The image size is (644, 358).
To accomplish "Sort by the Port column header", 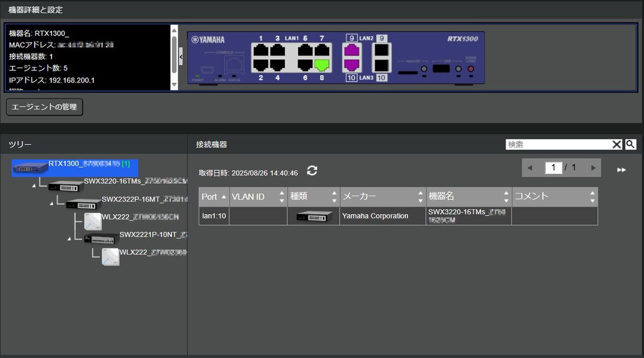I will (214, 196).
